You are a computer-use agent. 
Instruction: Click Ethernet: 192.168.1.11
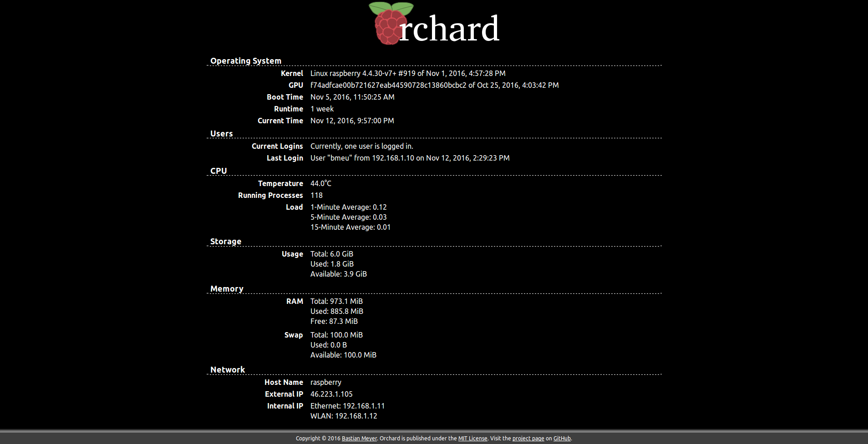click(347, 406)
